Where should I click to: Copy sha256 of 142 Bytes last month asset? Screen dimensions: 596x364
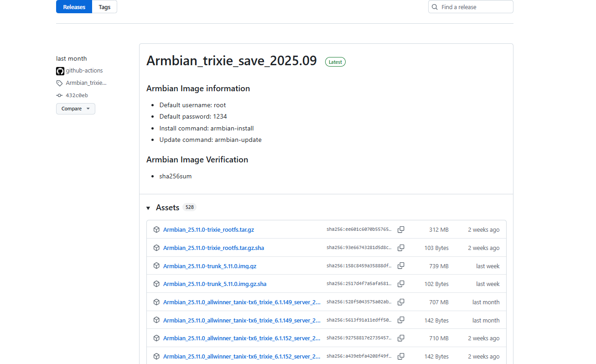coord(401,320)
